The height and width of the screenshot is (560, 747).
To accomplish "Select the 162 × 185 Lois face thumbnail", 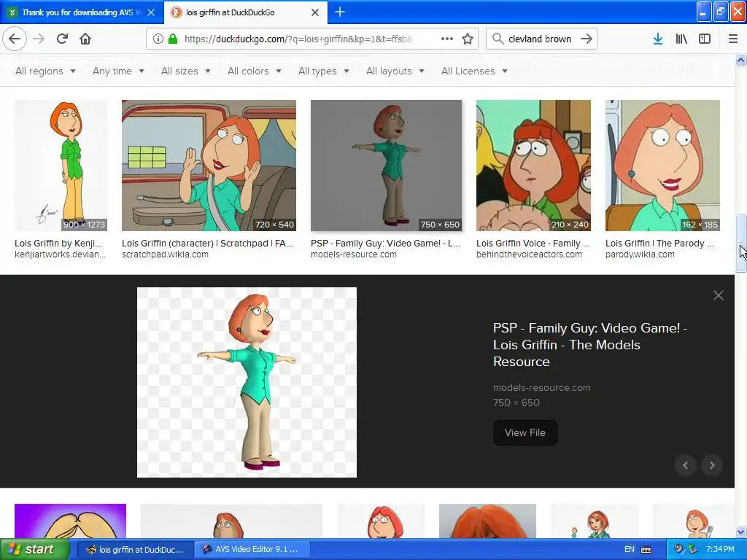I will click(x=662, y=166).
